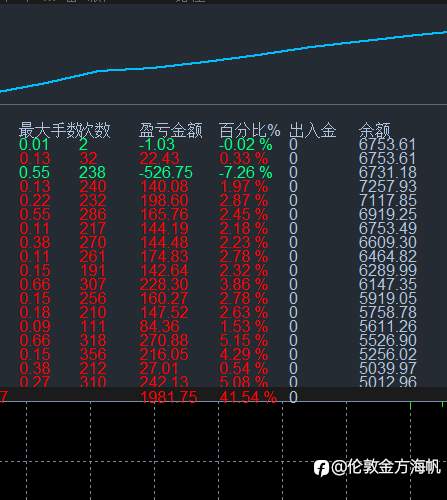Screen dimensions: 447x500
Task: Click percentage 2.23 %
Action: pyautogui.click(x=244, y=243)
